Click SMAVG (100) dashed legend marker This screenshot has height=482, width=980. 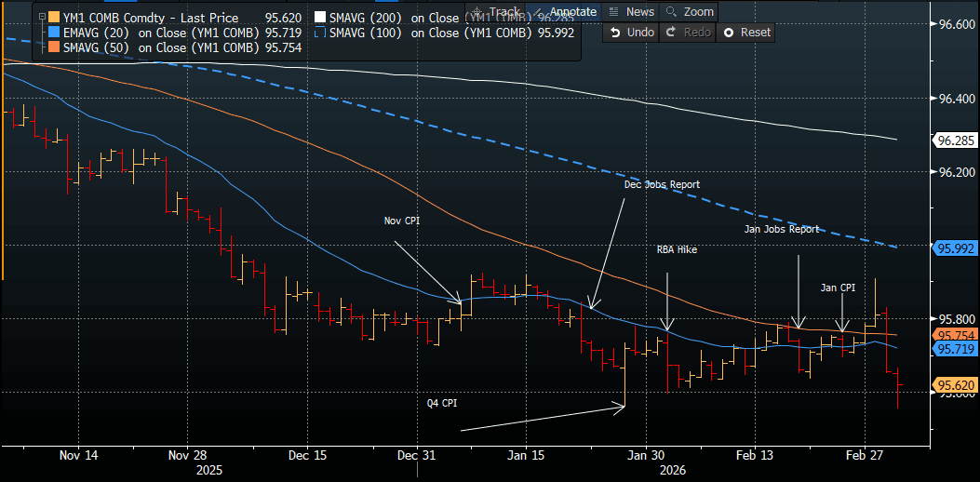coord(319,33)
